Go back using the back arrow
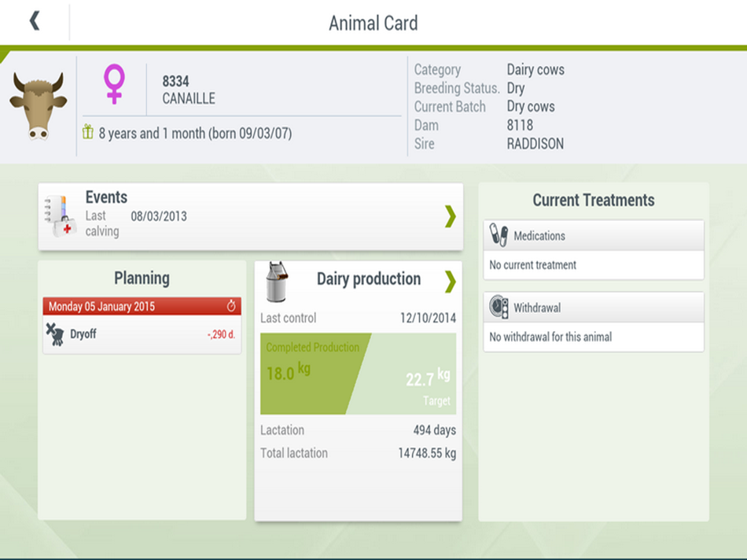This screenshot has width=747, height=560. pyautogui.click(x=35, y=21)
